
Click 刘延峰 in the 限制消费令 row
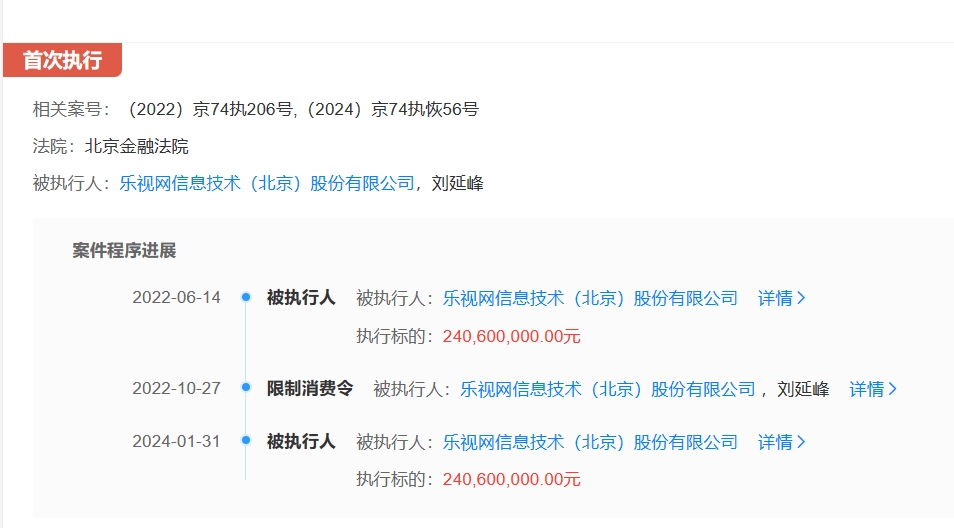coord(803,389)
